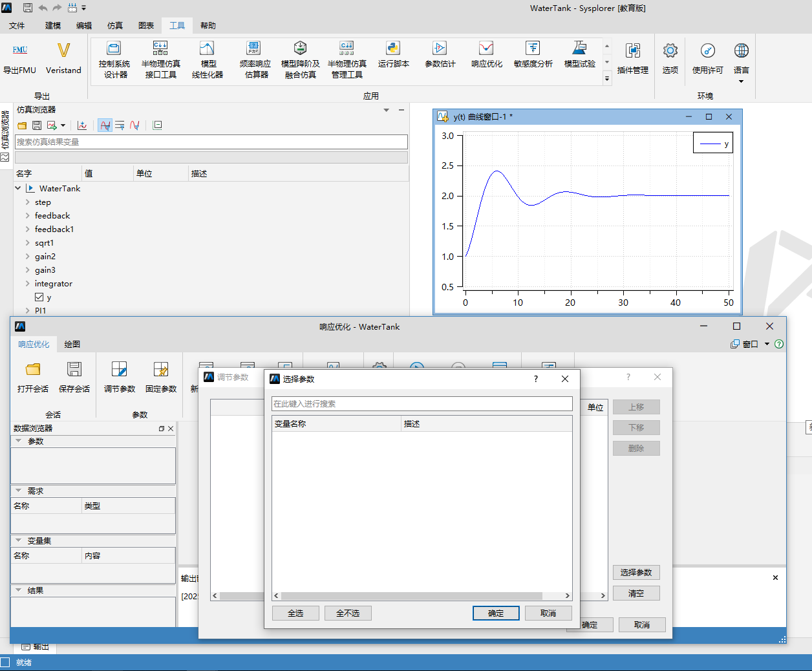This screenshot has width=812, height=671.
Task: Click 全不选 button in 选择参数 dialog
Action: tap(348, 613)
